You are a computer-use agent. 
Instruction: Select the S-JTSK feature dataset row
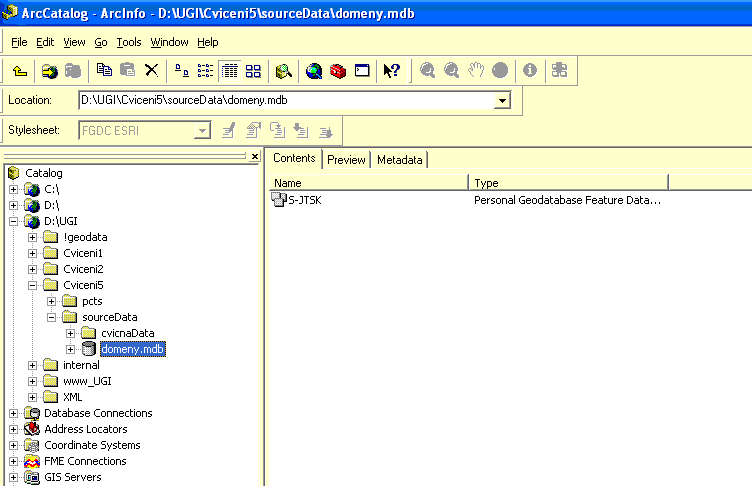pos(305,200)
